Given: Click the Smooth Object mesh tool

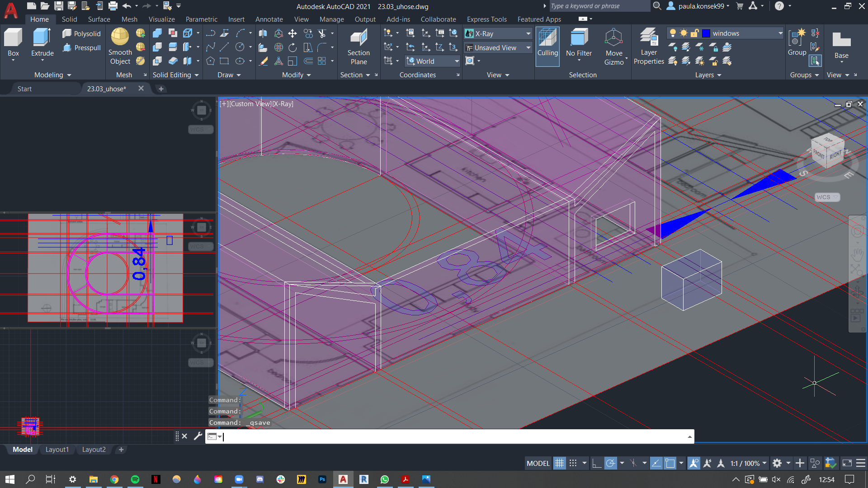Looking at the screenshot, I should tap(120, 47).
